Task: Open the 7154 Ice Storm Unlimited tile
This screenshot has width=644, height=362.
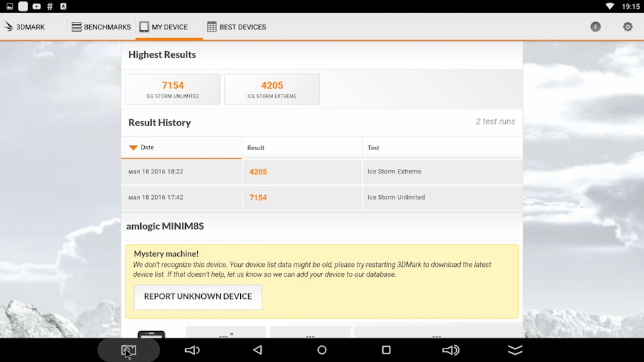Action: click(172, 89)
